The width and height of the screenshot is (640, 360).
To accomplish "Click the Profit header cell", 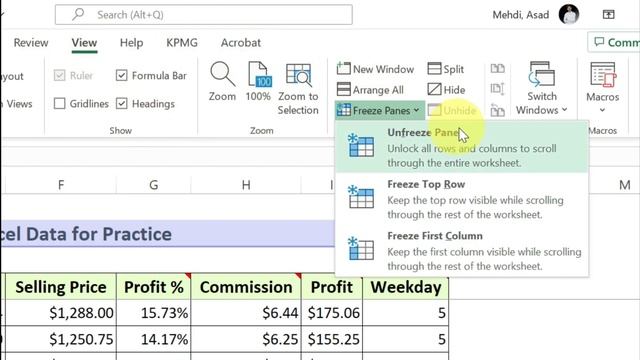I will (x=332, y=287).
